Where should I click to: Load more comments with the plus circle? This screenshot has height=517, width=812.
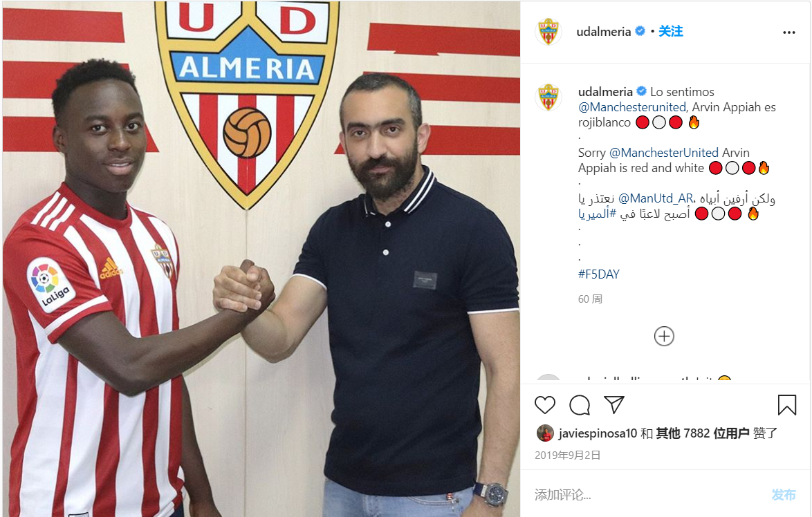[x=664, y=337]
